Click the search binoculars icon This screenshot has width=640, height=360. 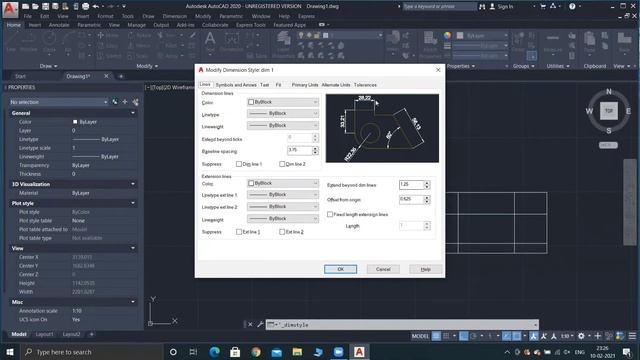[x=482, y=7]
